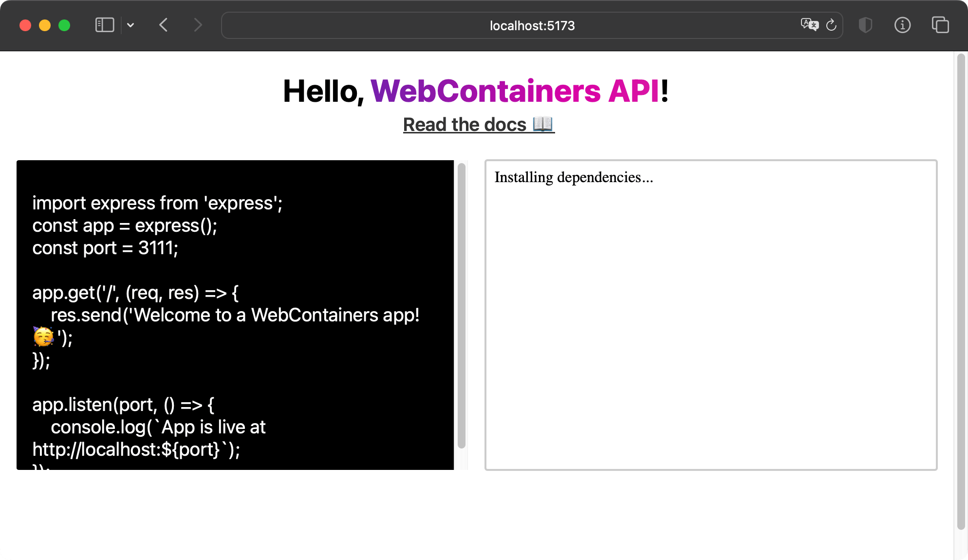The image size is (968, 560).
Task: Click the WebContainers API heading text
Action: pyautogui.click(x=515, y=91)
